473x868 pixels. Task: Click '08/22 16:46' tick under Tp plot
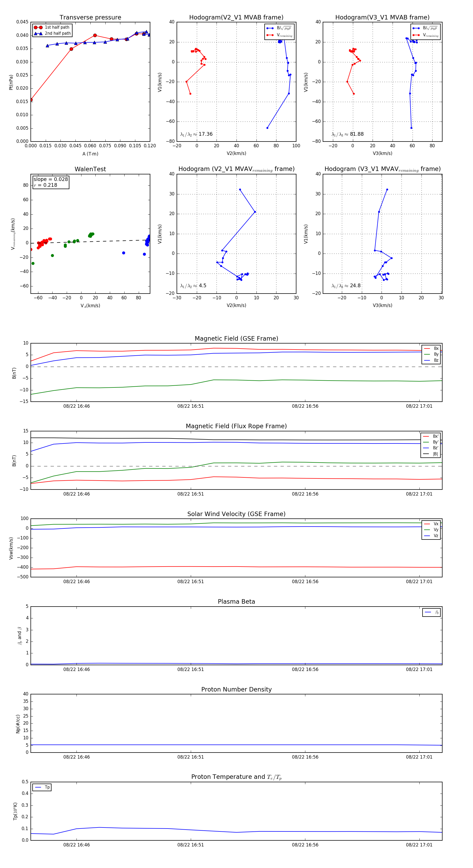[x=76, y=845]
